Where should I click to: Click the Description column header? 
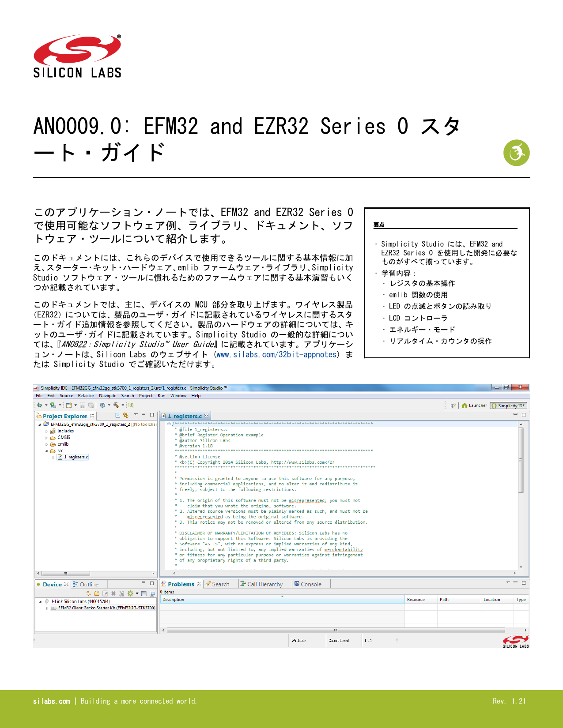pos(283,600)
